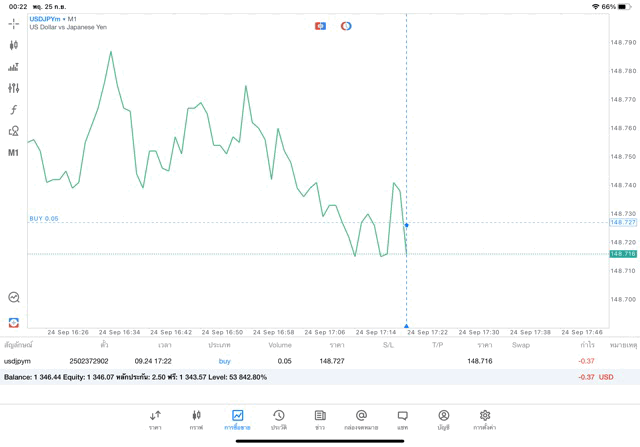Open the ราคา (Quotes) tab
This screenshot has height=447, width=640.
click(x=155, y=419)
